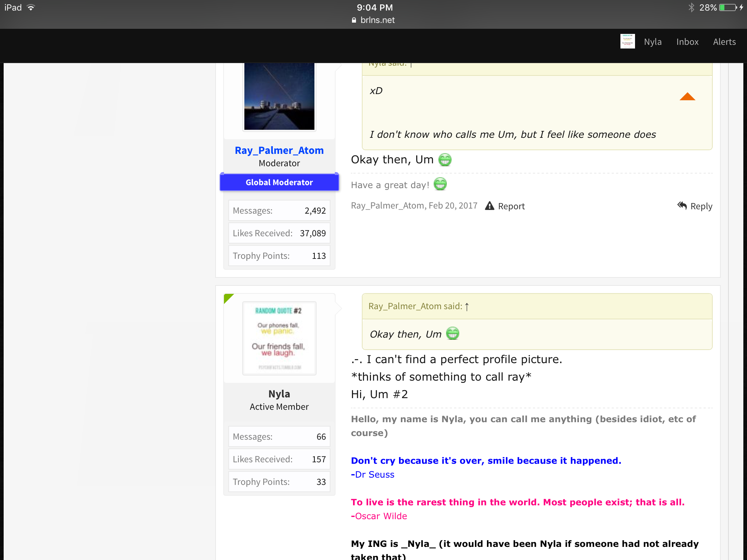Click the grinning emoji in 'Have a great day!' signature
This screenshot has height=560, width=747.
click(x=440, y=184)
